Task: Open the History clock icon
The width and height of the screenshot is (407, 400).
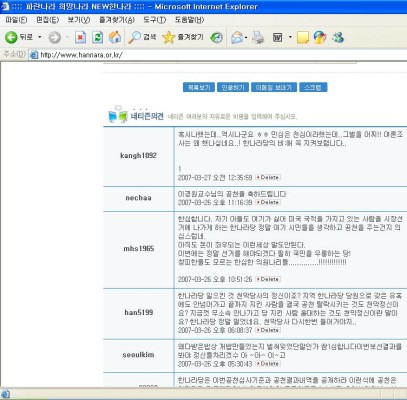Action: coord(216,37)
